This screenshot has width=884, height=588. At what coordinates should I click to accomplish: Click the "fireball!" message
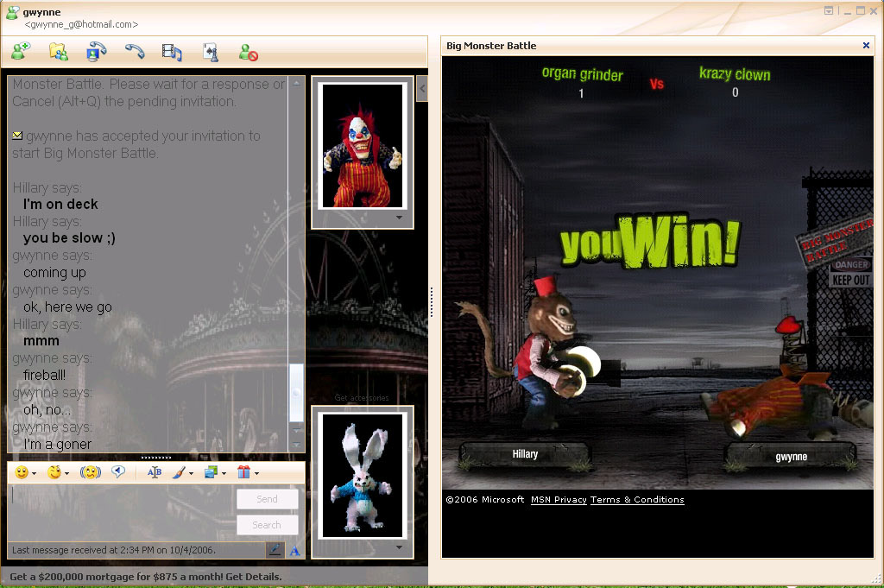(45, 375)
